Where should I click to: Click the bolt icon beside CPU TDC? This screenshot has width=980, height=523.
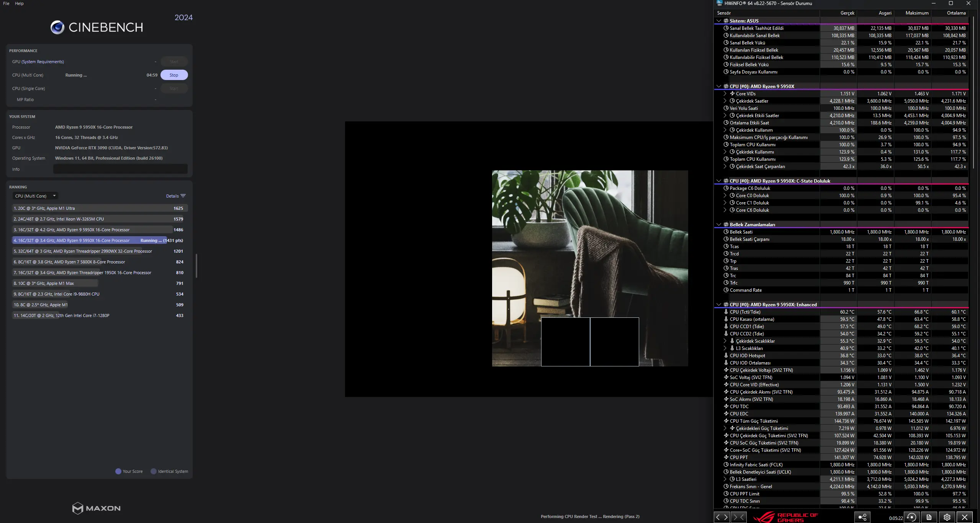coord(726,406)
